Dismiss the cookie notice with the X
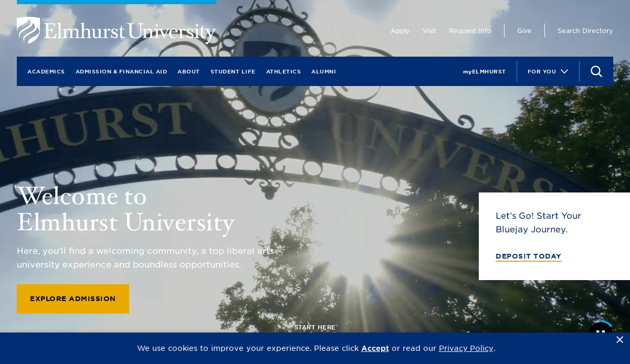This screenshot has width=630, height=364. point(619,339)
